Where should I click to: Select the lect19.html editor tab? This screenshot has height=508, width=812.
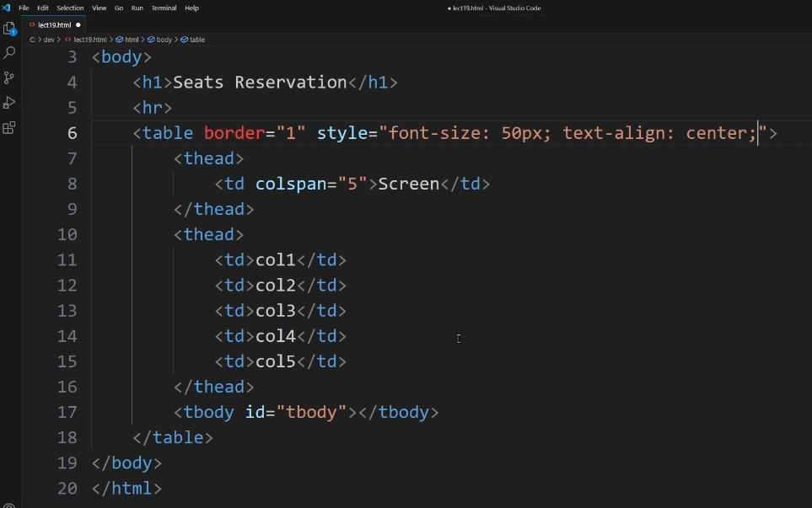tap(54, 24)
